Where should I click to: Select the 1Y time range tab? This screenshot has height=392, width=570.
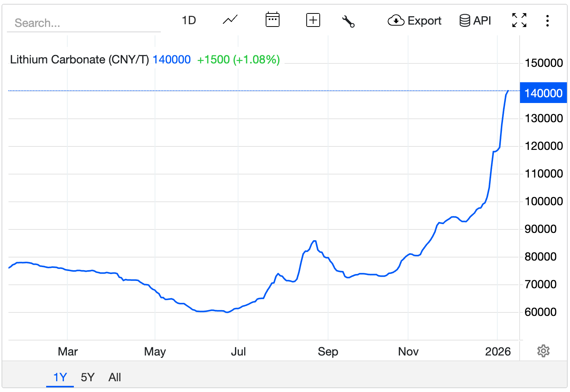(60, 377)
